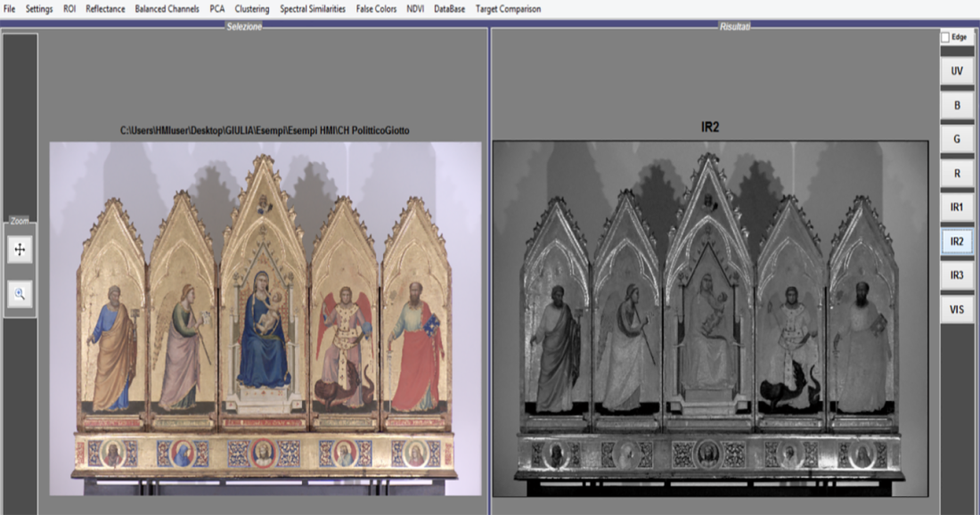Image resolution: width=980 pixels, height=515 pixels.
Task: Display the B (blue) channel
Action: coord(957,106)
